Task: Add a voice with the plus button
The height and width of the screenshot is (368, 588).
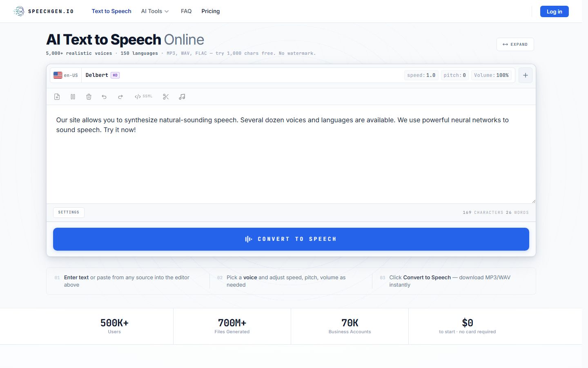Action: [526, 75]
